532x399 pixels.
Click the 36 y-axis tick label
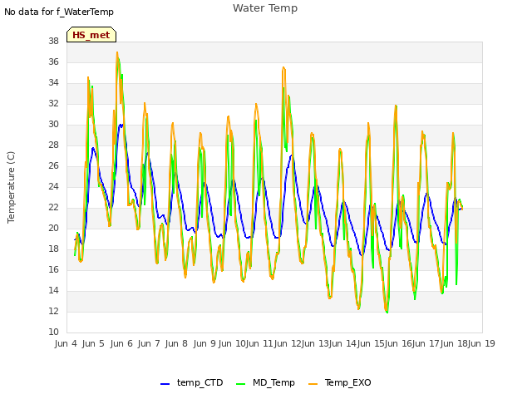[53, 62]
